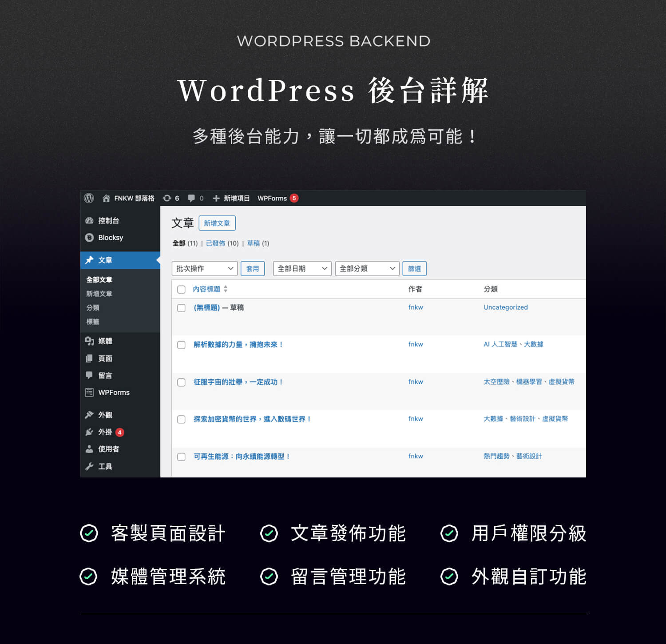The image size is (666, 644).
Task: Click the home icon beside FNKW 部落格
Action: pyautogui.click(x=106, y=198)
